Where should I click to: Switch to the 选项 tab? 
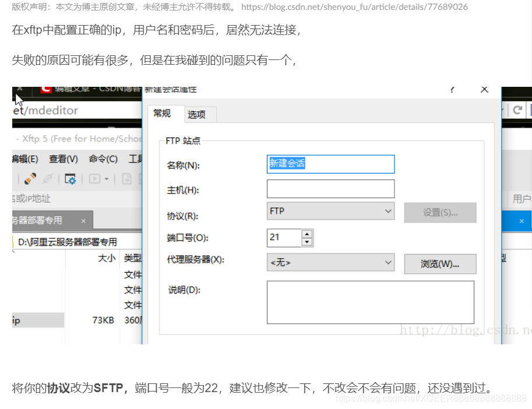click(196, 115)
